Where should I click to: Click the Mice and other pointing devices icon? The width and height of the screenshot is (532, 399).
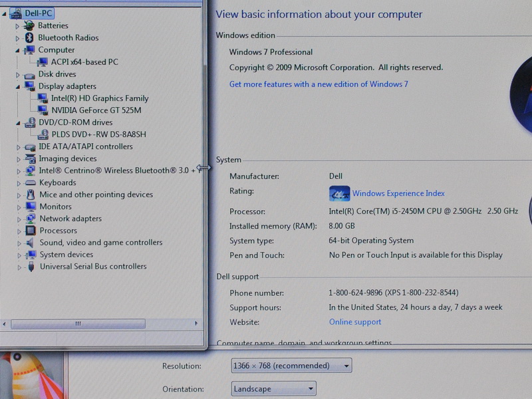[x=31, y=195]
